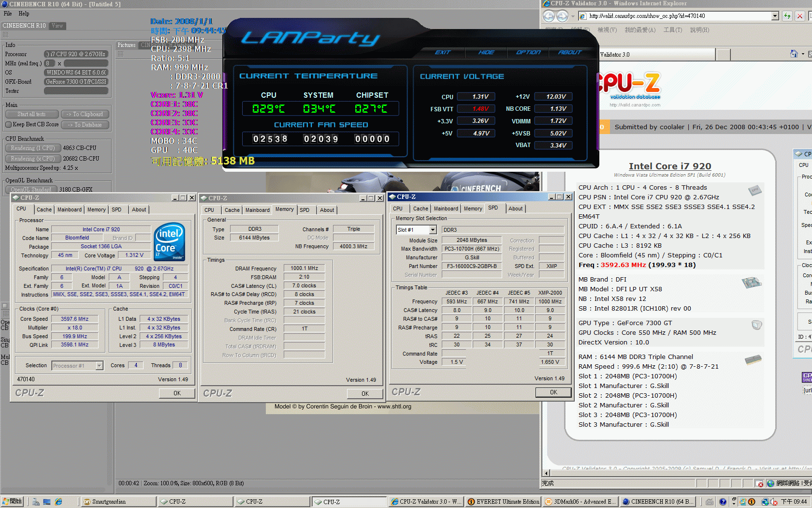Click OK in the left CPU-Z window
Image resolution: width=812 pixels, height=508 pixels.
click(x=177, y=393)
